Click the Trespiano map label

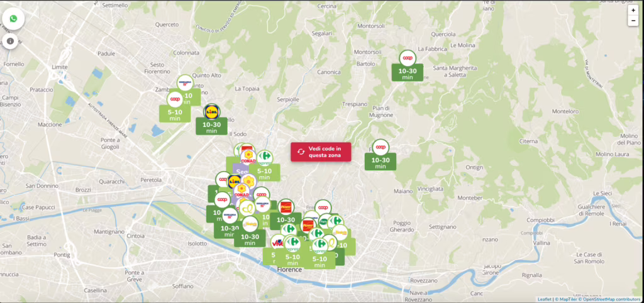click(x=354, y=104)
